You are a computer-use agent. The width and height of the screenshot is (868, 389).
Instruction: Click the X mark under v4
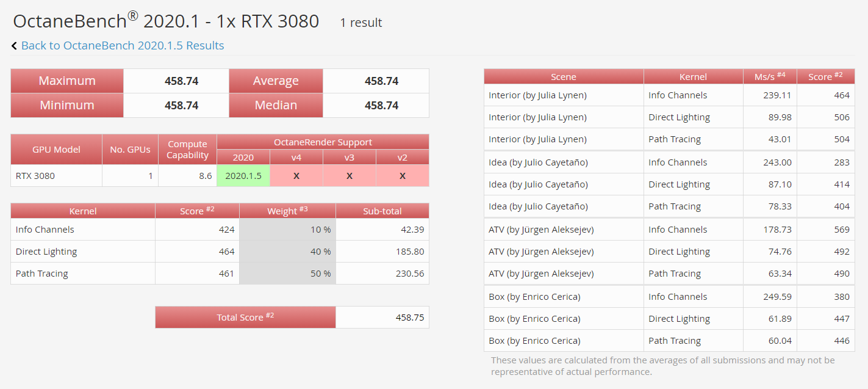click(x=296, y=176)
